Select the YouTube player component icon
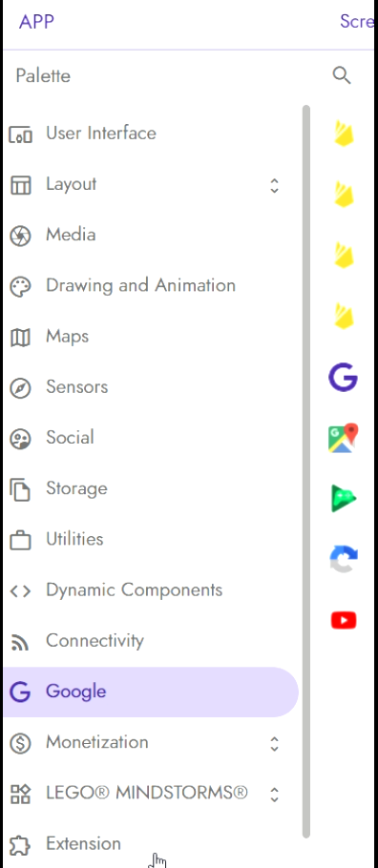The height and width of the screenshot is (868, 378). pyautogui.click(x=344, y=621)
